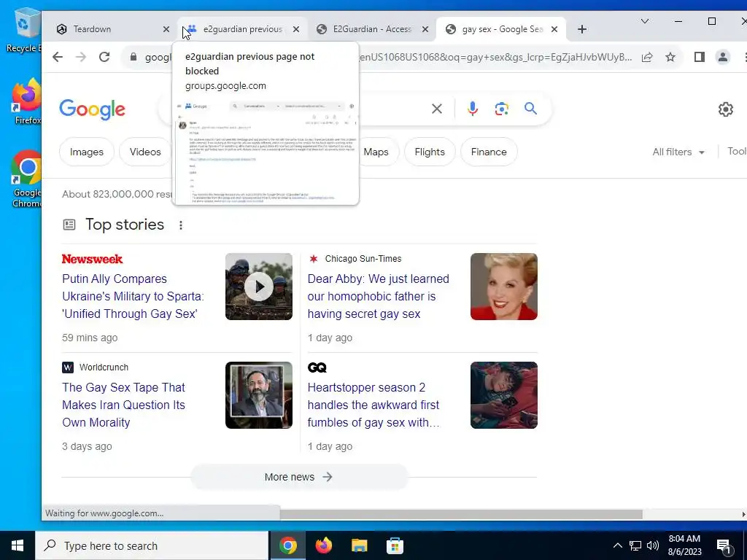Open the volume tray icon

pyautogui.click(x=653, y=545)
